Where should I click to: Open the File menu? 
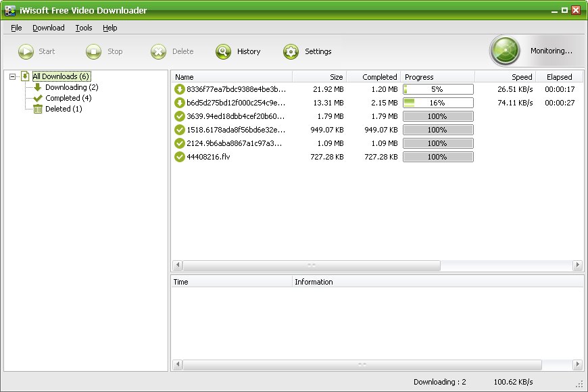(16, 28)
